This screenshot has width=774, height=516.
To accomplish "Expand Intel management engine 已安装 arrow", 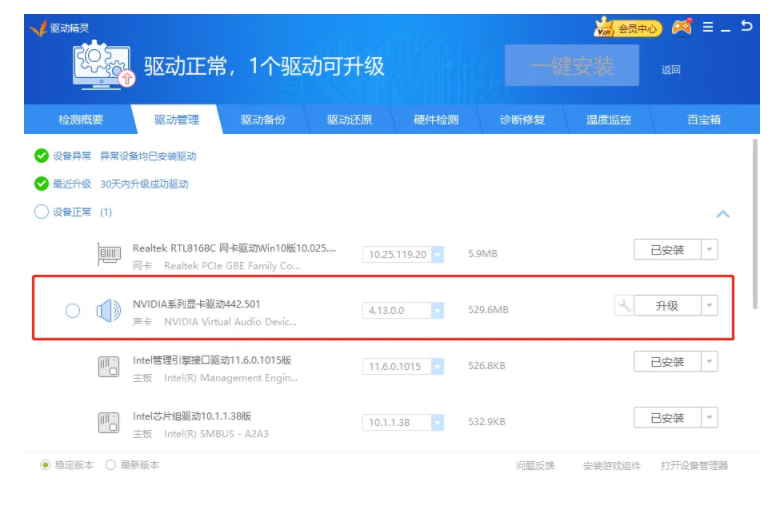I will click(709, 361).
